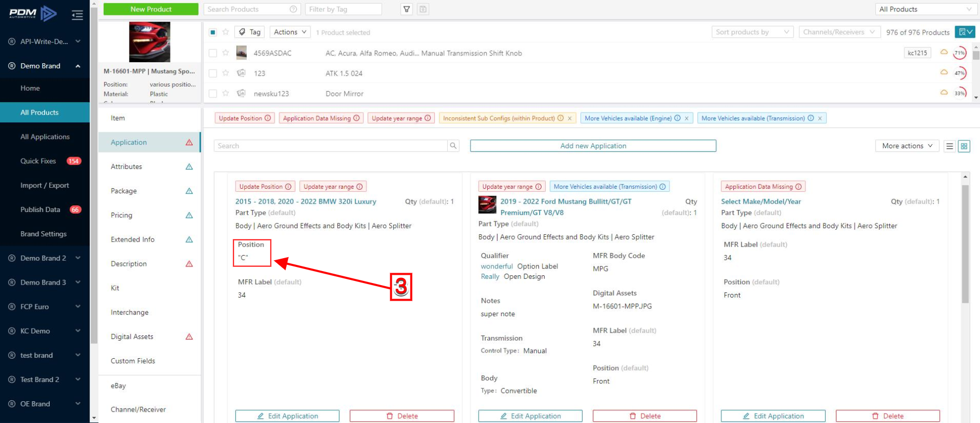
Task: Collapse sidebar with hamburger menu icon
Action: point(77,15)
